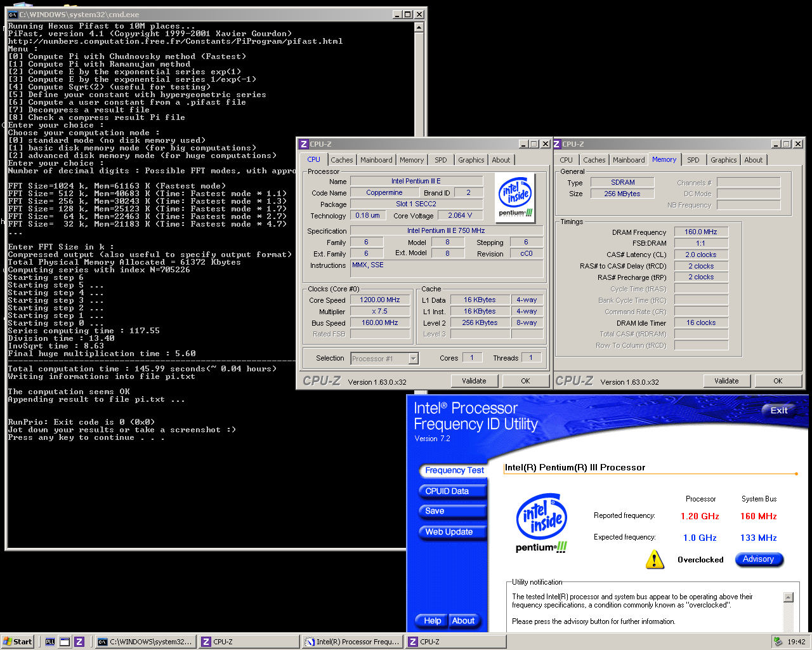Viewport: 812px width, 650px height.
Task: Click expected system bus 133 MHz
Action: tap(758, 538)
